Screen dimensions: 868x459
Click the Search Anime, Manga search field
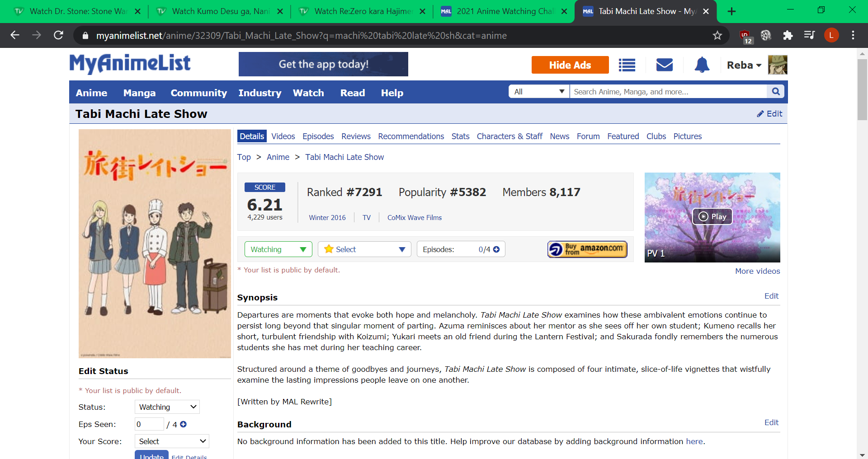click(668, 92)
